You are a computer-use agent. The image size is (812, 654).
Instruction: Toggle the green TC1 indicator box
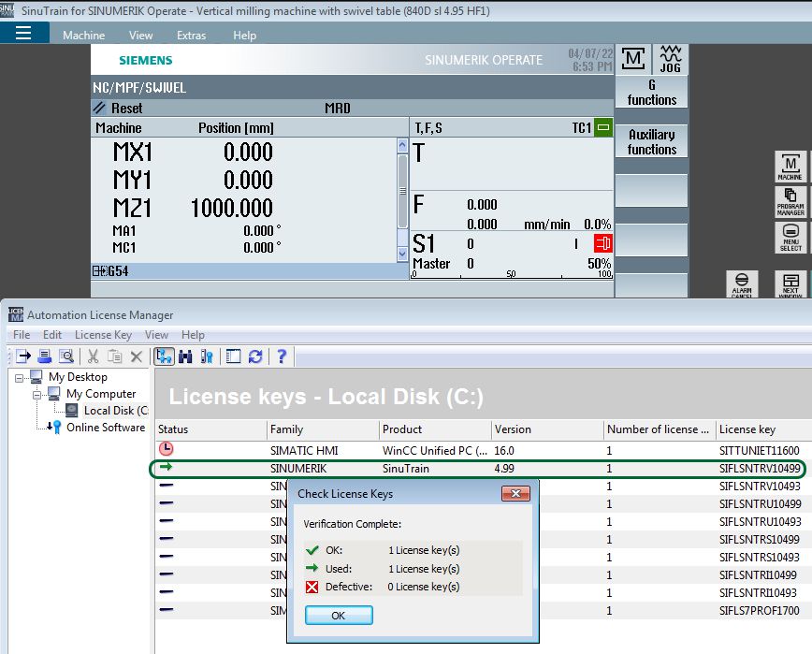point(602,127)
